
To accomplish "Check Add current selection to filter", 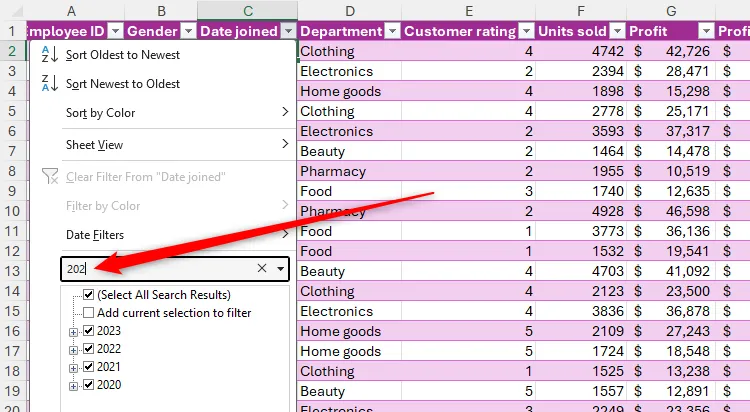I will click(x=89, y=313).
